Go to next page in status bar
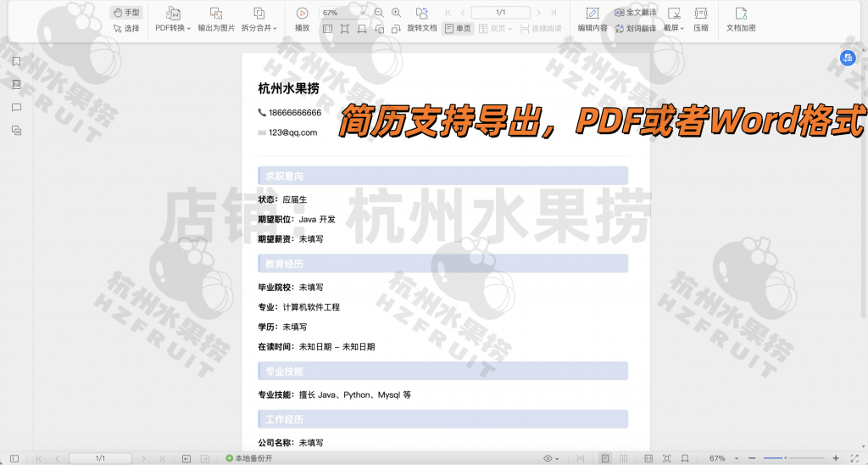 (143, 458)
